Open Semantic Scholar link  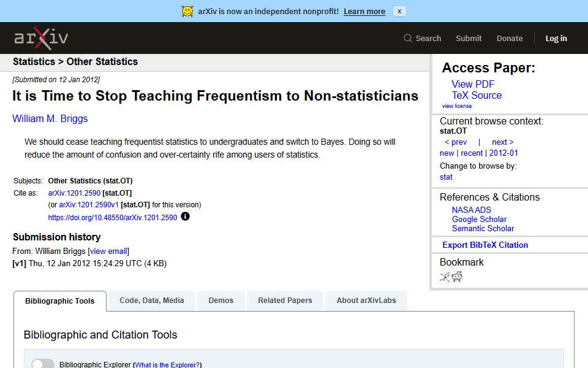[483, 229]
